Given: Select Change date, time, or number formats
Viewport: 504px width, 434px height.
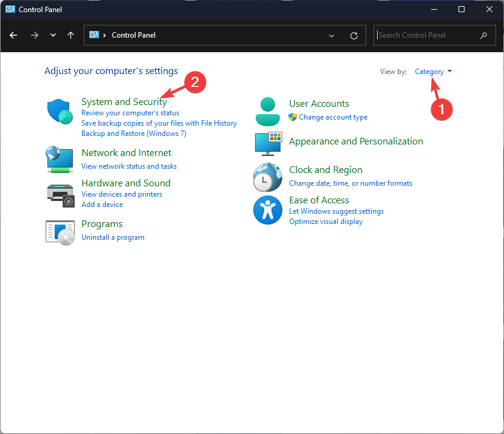Looking at the screenshot, I should (351, 183).
